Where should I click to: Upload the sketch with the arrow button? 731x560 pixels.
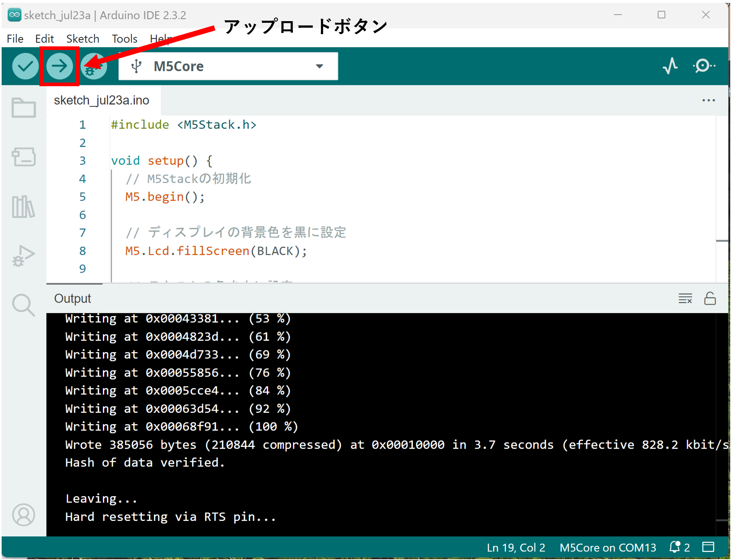tap(59, 66)
